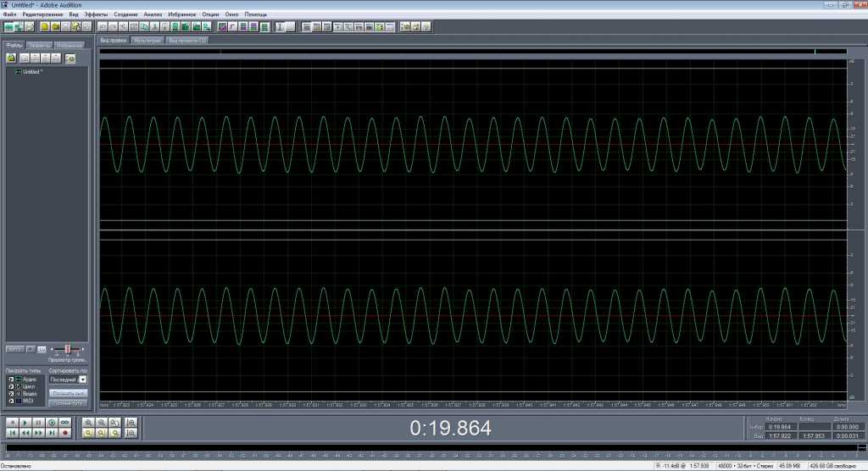Image resolution: width=868 pixels, height=471 pixels.
Task: Click the question mark help toolbar icon
Action: (426, 26)
